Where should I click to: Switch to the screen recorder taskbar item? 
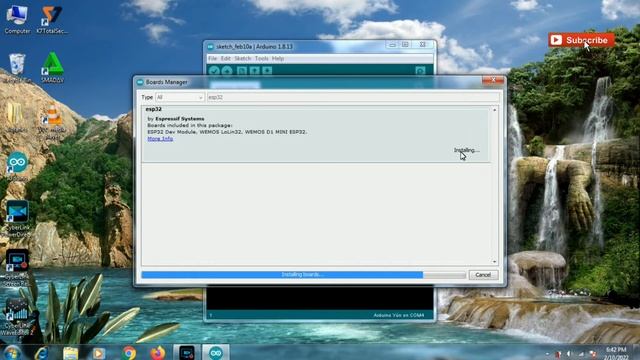tap(187, 353)
